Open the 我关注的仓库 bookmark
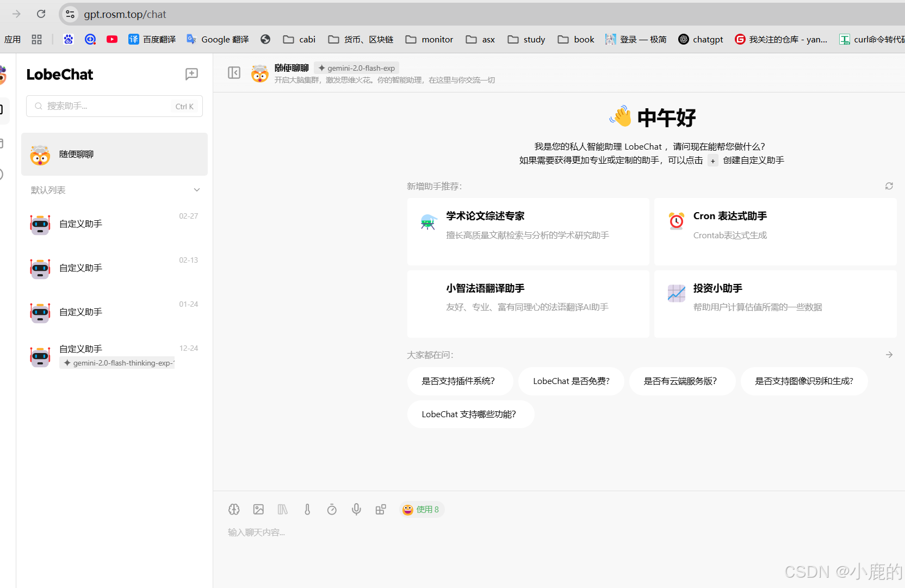 point(781,39)
